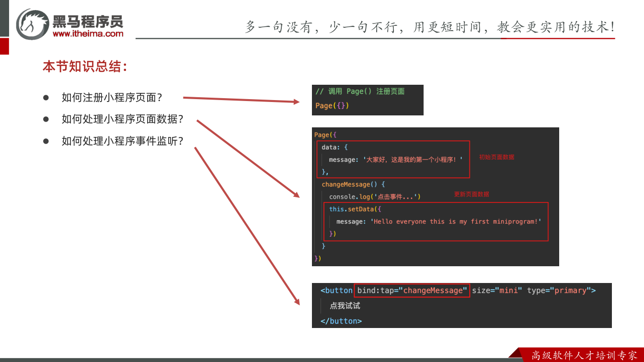Screen dimensions: 644x362
Task: Click the type="primary" attribute
Action: click(559, 291)
